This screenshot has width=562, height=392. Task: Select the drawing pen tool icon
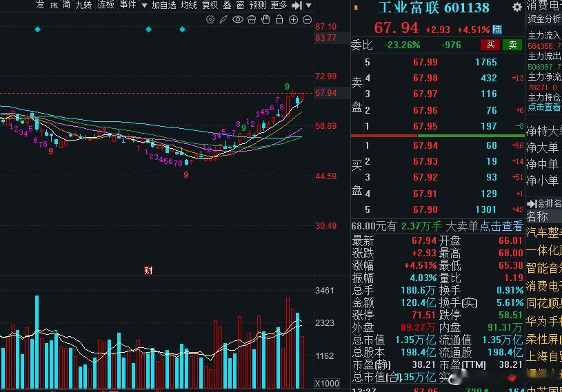point(223,20)
